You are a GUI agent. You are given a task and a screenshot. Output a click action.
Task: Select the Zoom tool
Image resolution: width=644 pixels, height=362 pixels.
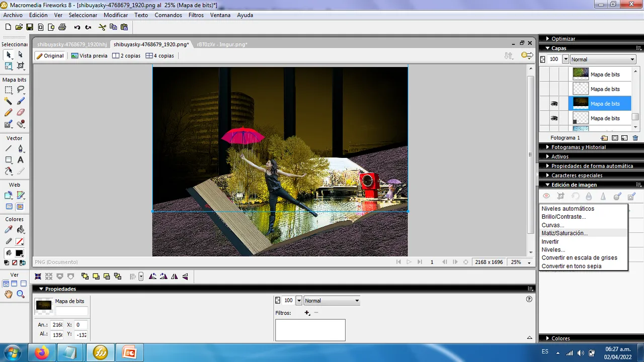pos(21,295)
